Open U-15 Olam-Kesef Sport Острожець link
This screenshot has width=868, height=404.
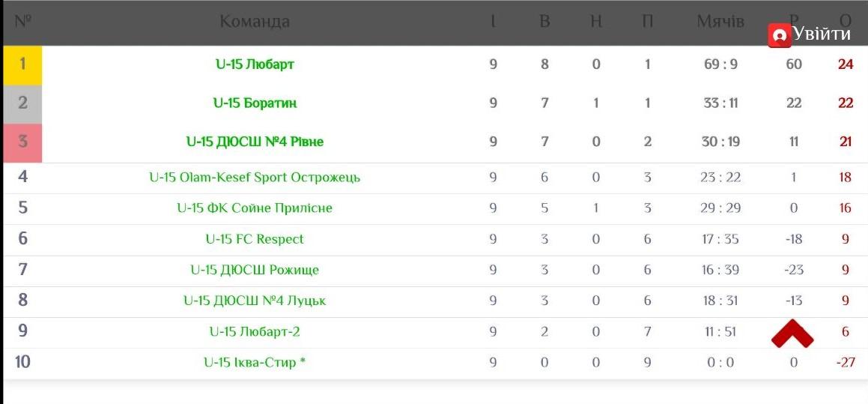255,178
